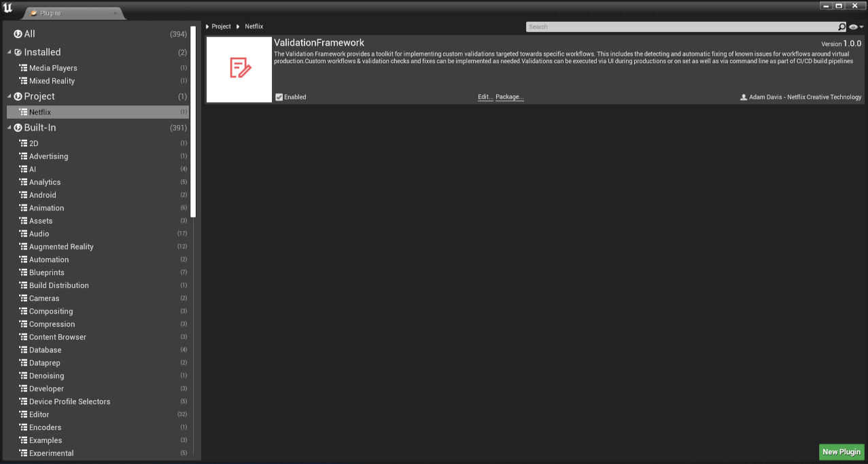Click the list icon beside 2D
Viewport: 868px width, 464px height.
click(23, 143)
